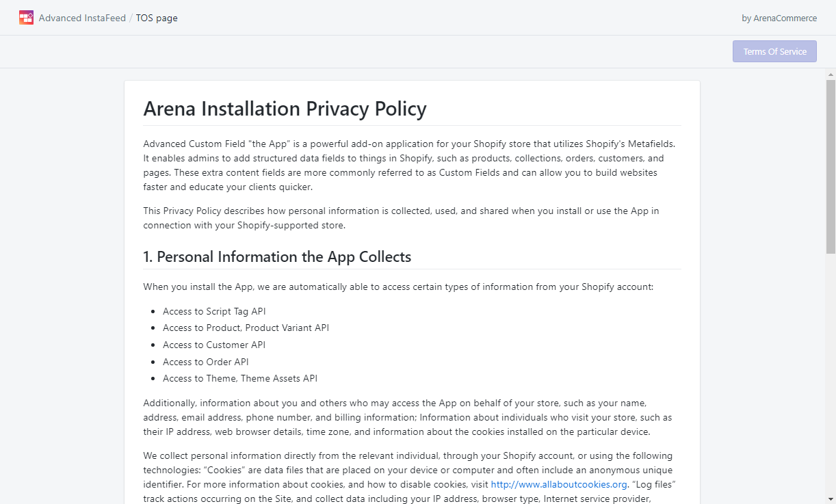This screenshot has height=504, width=836.
Task: Click the TOS page breadcrumb label
Action: click(x=157, y=18)
